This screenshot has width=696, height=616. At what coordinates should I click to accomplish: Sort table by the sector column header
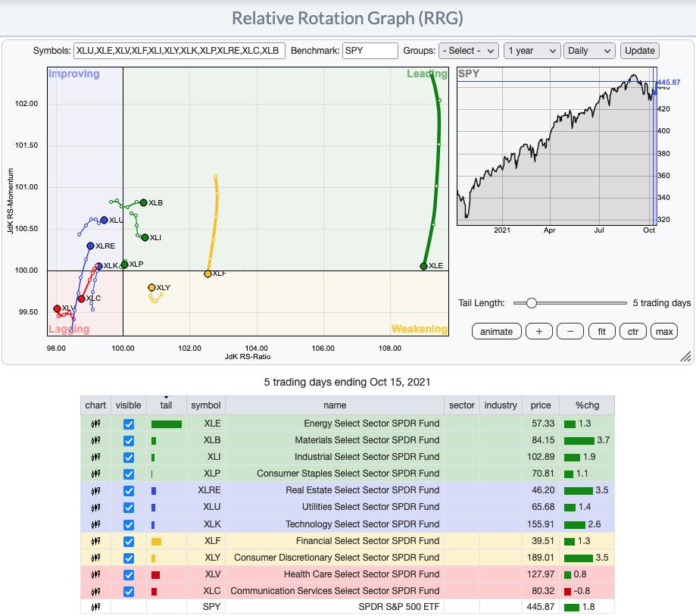462,405
